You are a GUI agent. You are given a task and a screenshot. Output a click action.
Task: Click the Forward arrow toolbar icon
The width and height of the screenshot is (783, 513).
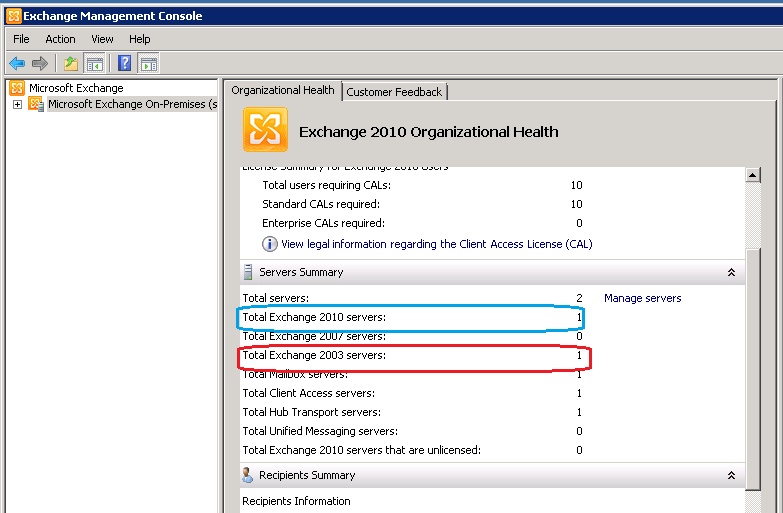pos(39,63)
